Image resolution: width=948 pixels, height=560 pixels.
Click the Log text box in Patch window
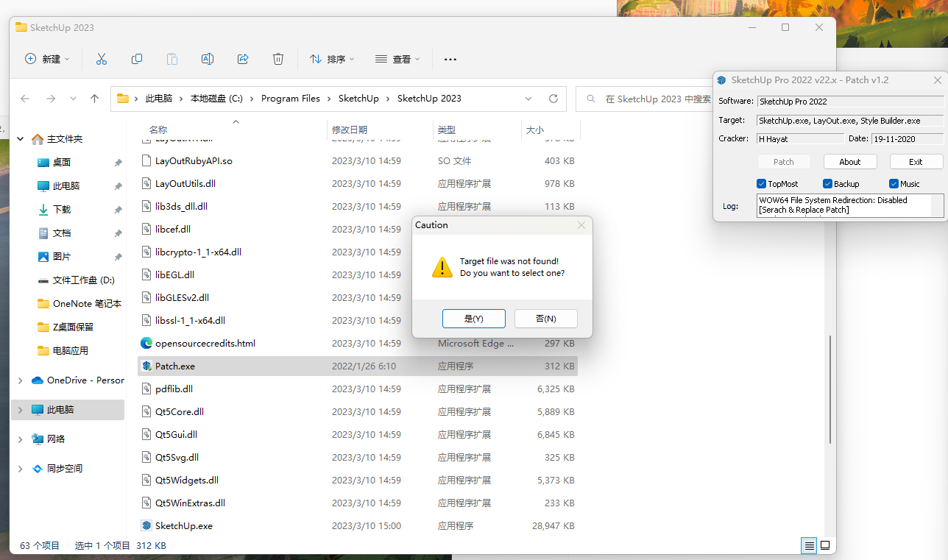click(850, 205)
